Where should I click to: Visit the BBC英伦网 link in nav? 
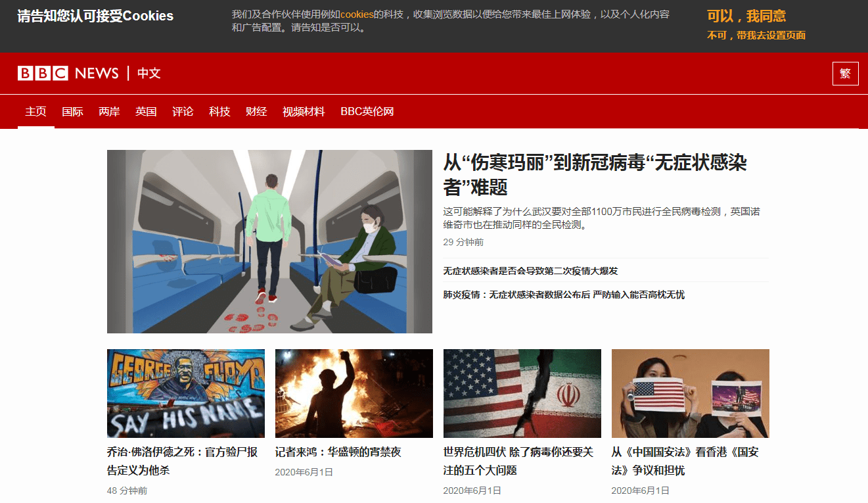click(367, 112)
